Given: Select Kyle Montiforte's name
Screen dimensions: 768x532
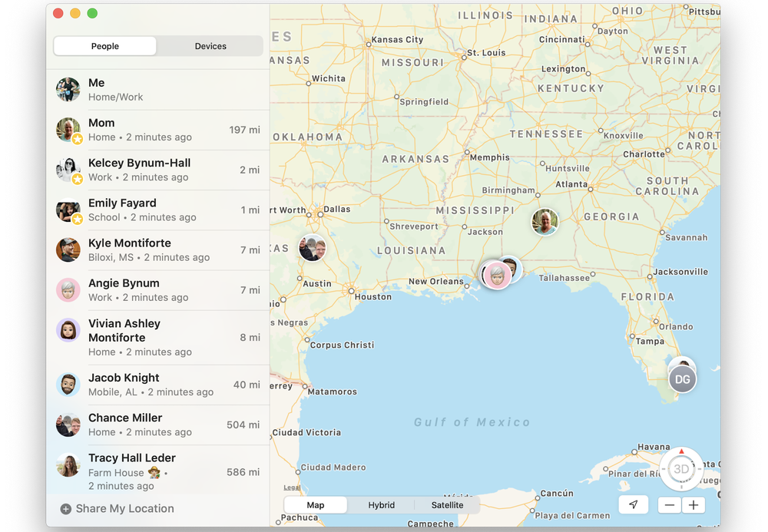Looking at the screenshot, I should pos(129,243).
